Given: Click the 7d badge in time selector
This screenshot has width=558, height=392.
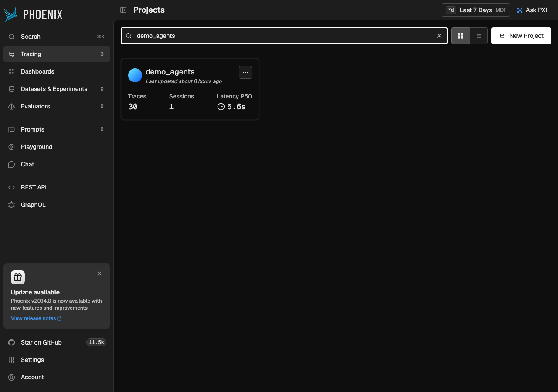Looking at the screenshot, I should click(451, 10).
